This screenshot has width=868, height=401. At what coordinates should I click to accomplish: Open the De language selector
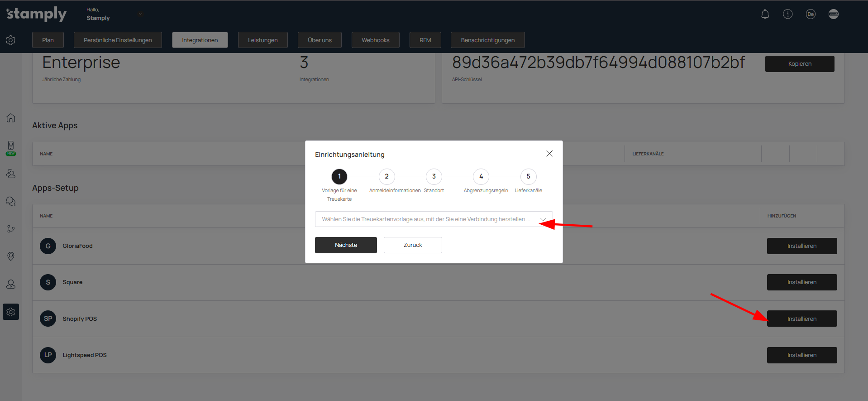coord(810,14)
